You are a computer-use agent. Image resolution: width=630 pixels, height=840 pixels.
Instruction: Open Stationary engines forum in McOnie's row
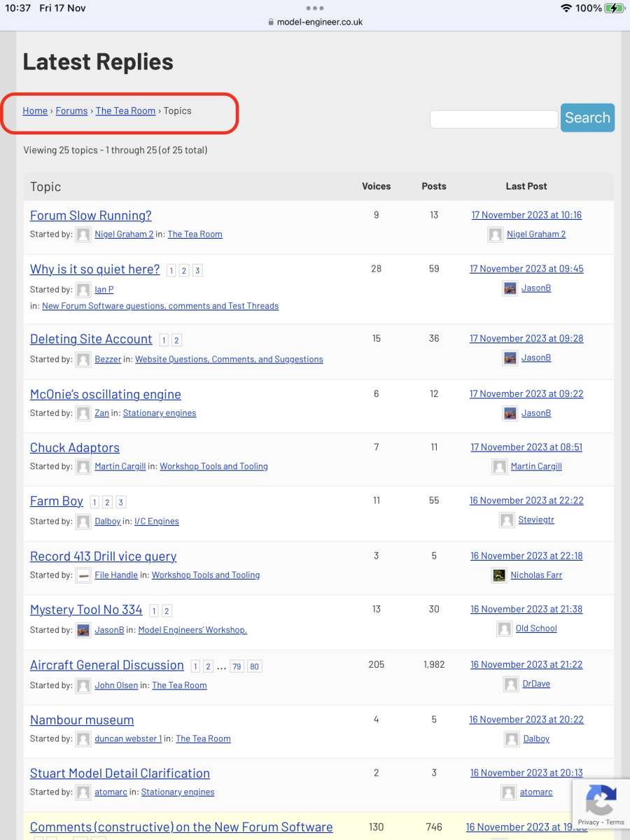[x=160, y=413]
